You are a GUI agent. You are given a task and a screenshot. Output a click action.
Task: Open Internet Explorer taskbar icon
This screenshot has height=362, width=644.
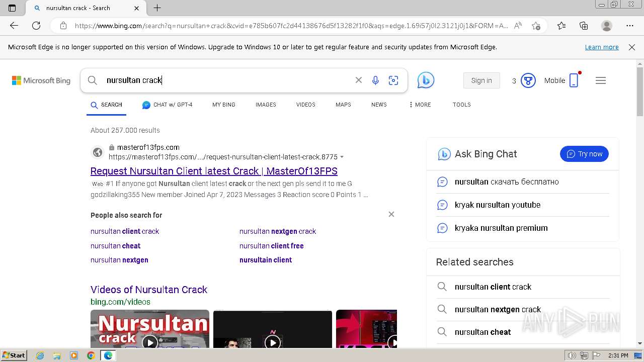tap(40, 355)
